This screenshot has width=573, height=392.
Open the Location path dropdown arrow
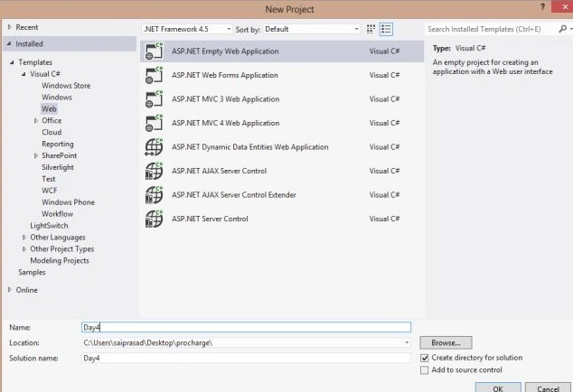click(x=407, y=342)
